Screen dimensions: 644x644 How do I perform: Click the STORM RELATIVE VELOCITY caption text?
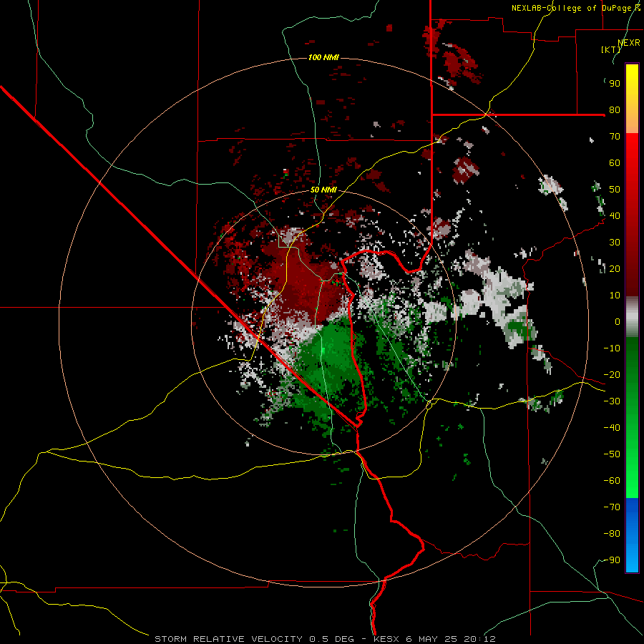[229, 639]
